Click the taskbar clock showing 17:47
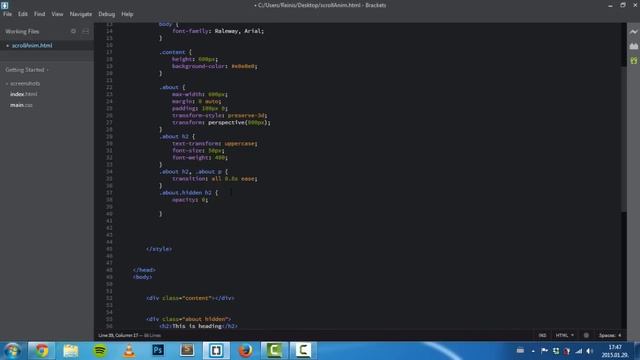Viewport: 640px width, 360px height. (615, 351)
